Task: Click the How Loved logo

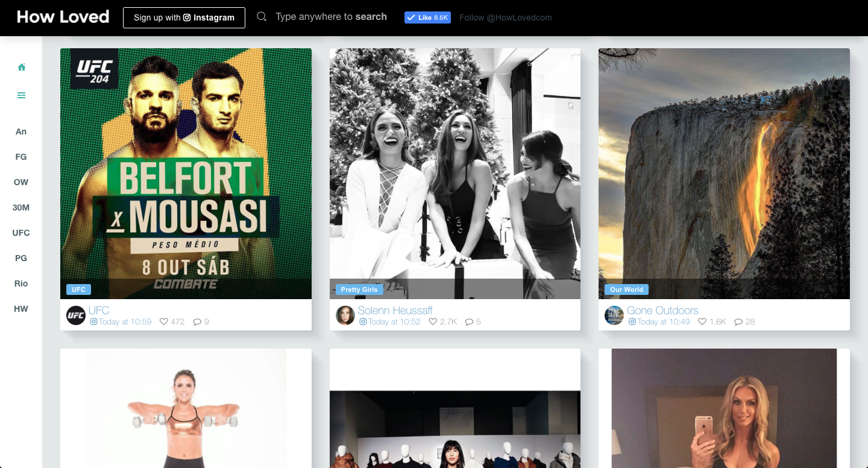Action: pos(63,17)
